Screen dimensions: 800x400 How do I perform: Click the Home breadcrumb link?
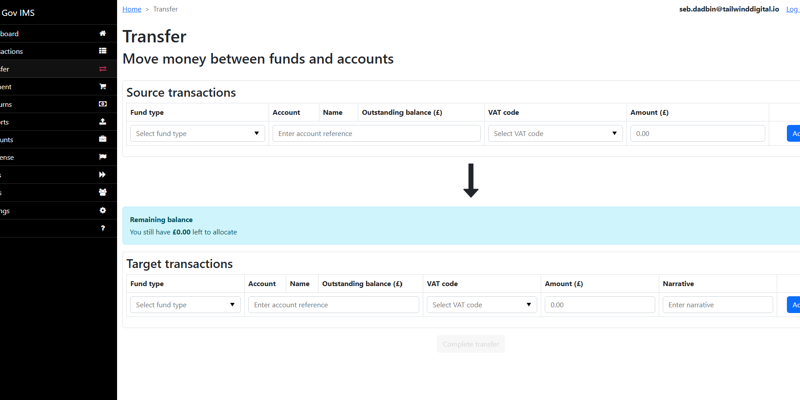(x=131, y=9)
